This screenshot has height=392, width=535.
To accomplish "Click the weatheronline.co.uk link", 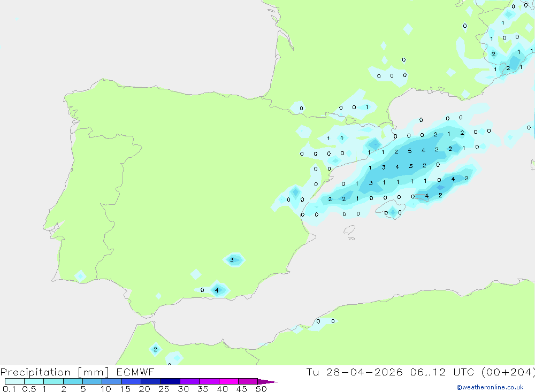I will [490, 387].
